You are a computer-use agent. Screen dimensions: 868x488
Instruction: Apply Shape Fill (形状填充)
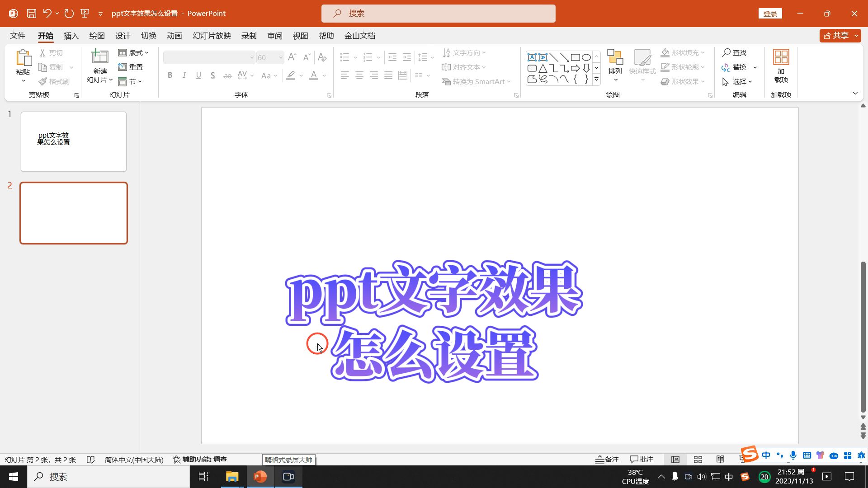point(682,52)
